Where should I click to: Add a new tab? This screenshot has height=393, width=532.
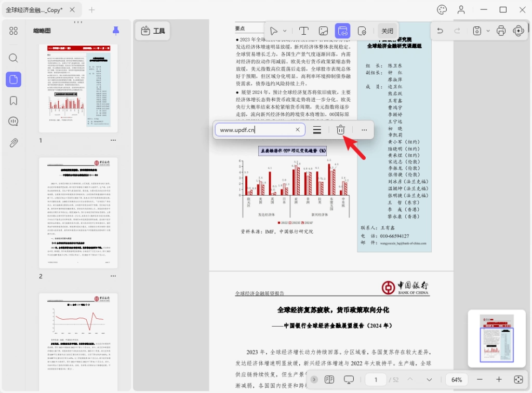(91, 10)
